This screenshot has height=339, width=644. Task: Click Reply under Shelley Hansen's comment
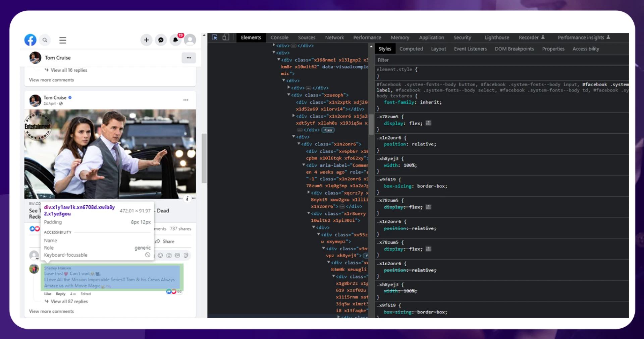[x=60, y=294]
